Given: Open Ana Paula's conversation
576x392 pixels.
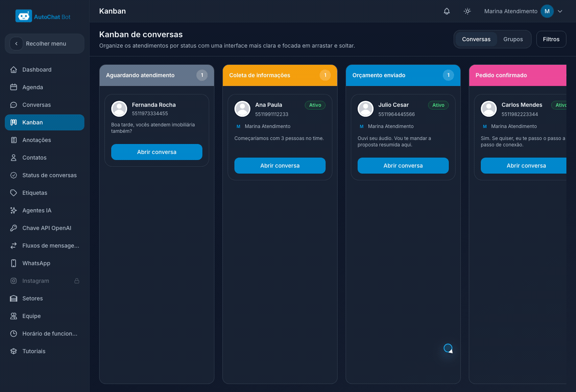Looking at the screenshot, I should [280, 166].
